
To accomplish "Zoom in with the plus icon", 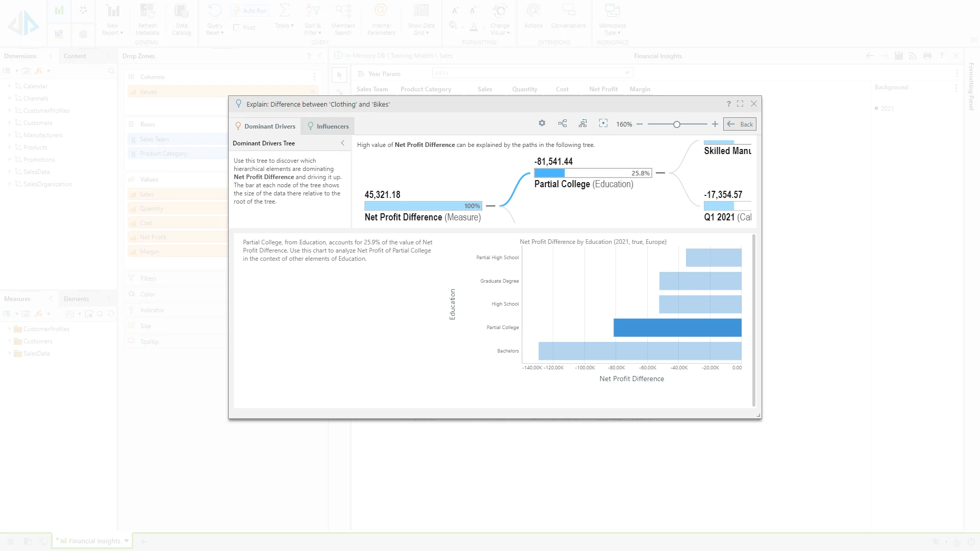I will (715, 124).
